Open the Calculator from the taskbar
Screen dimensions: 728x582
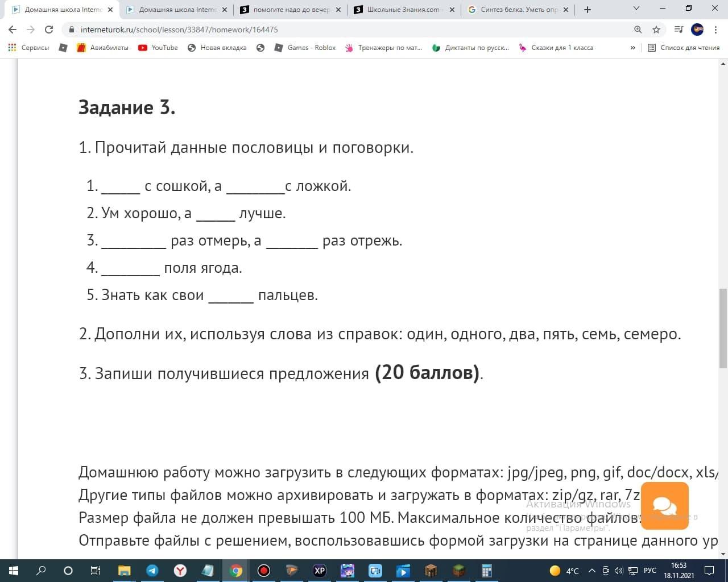coord(487,571)
